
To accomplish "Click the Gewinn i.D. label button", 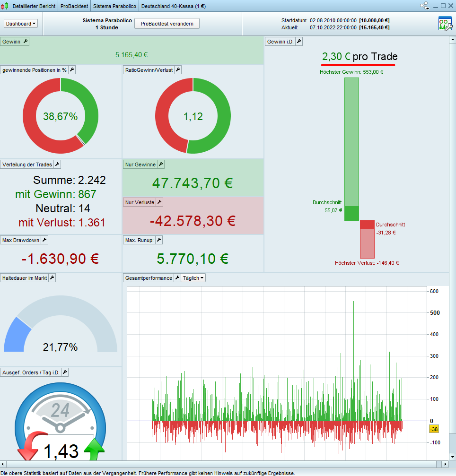I will [280, 42].
